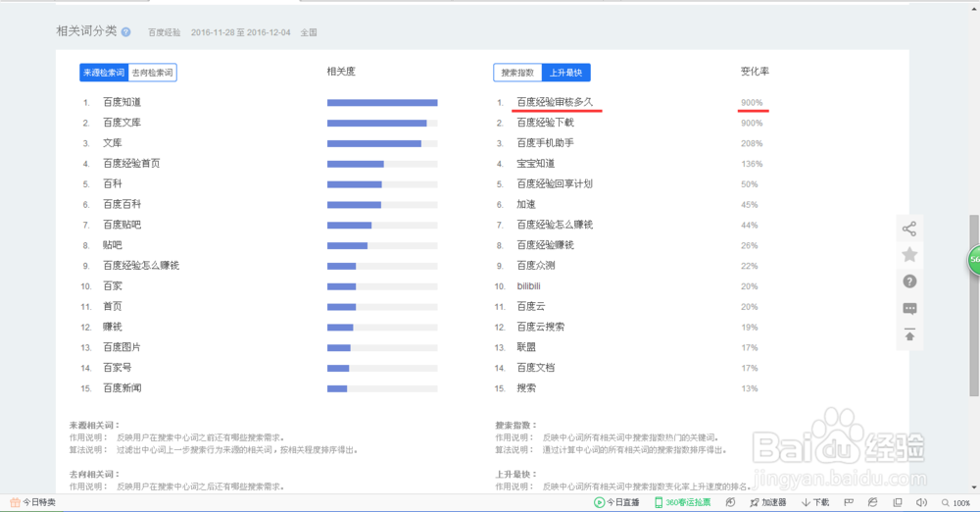Click the 百度贴吧 keyword
The height and width of the screenshot is (512, 980).
(x=122, y=225)
